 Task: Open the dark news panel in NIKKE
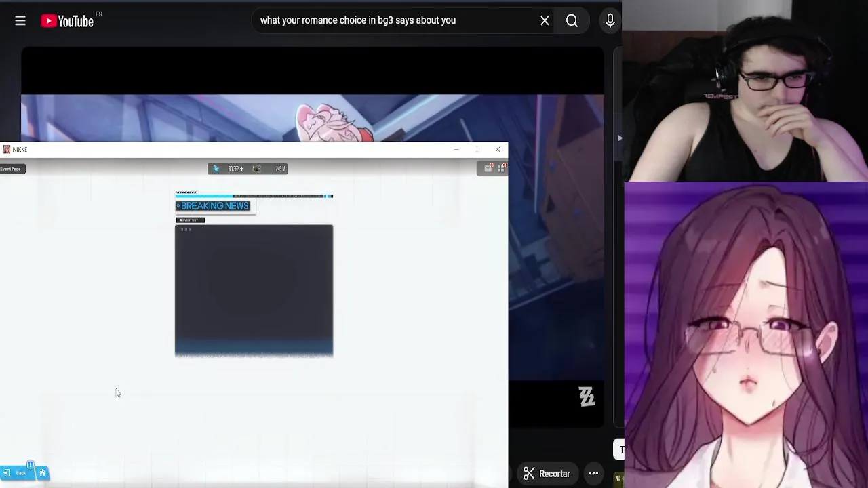[254, 290]
